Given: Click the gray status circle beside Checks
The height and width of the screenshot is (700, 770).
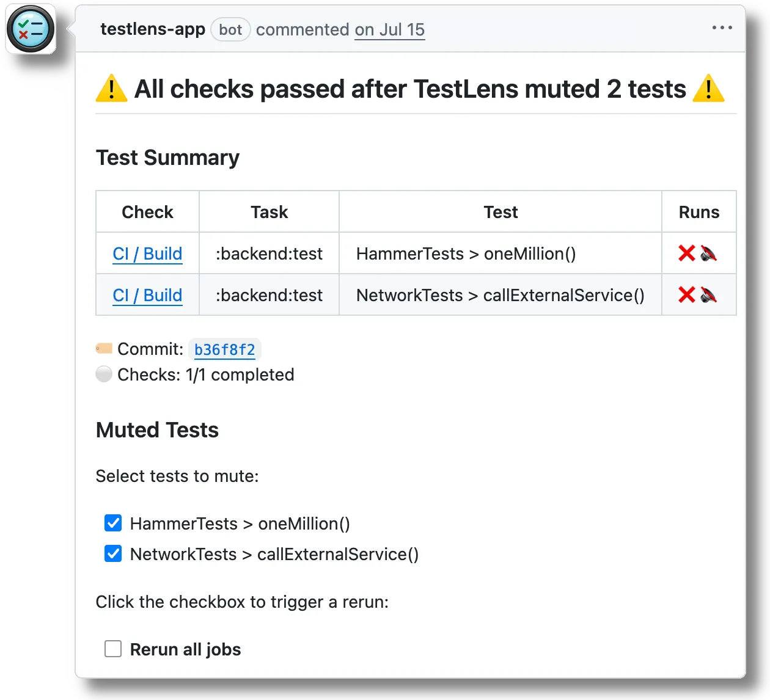Looking at the screenshot, I should (104, 374).
